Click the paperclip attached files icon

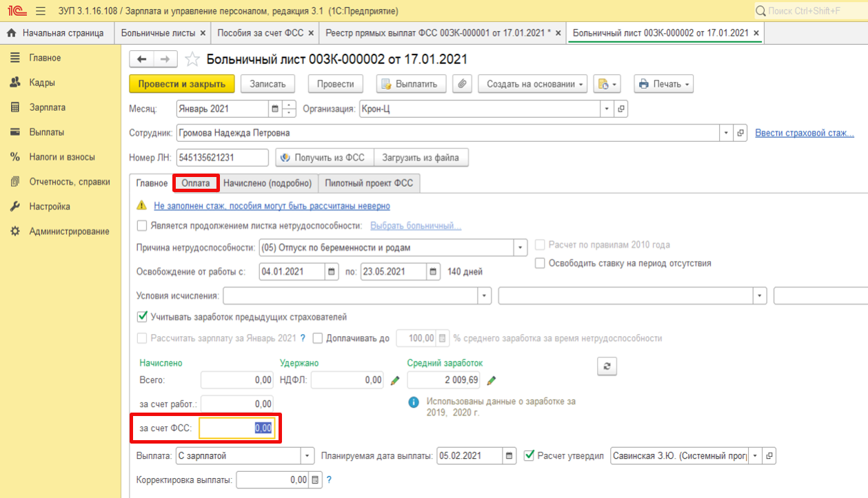462,84
